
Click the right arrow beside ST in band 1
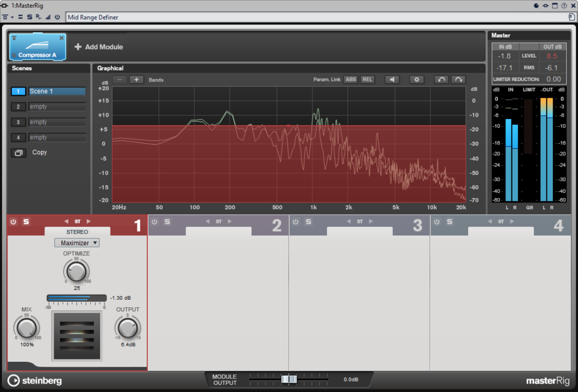point(88,221)
